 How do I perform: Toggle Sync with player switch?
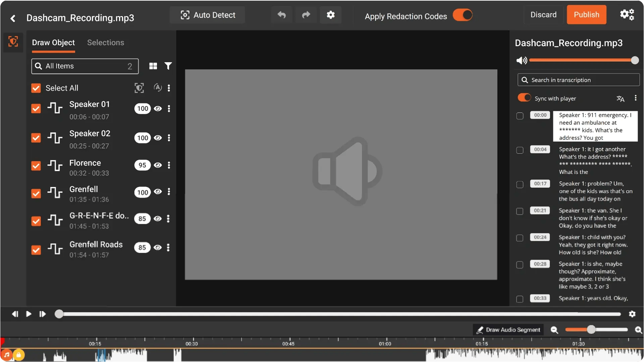pyautogui.click(x=524, y=98)
